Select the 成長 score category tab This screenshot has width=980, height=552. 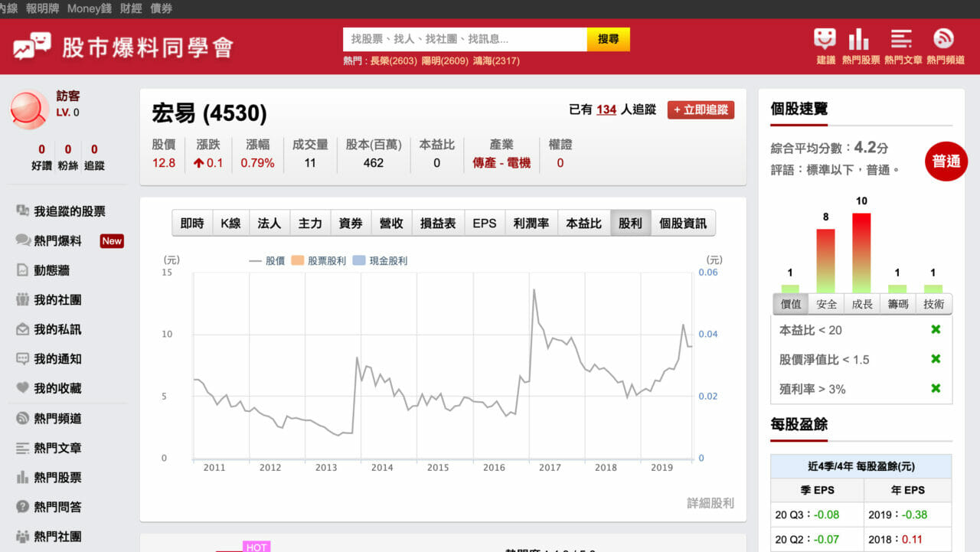coord(862,304)
